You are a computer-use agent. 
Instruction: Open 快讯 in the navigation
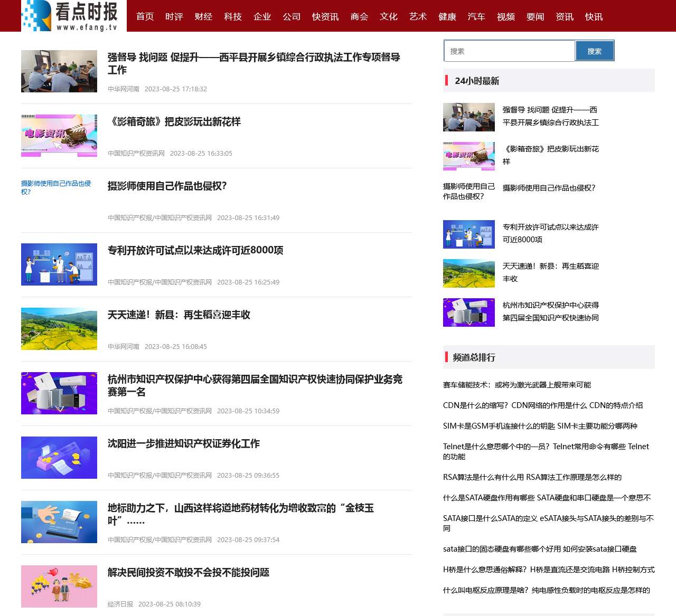[594, 17]
